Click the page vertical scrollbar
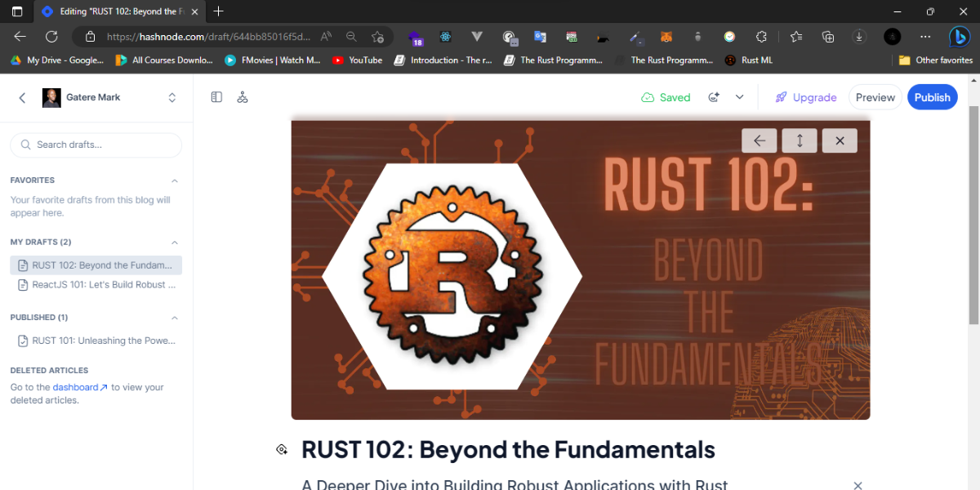Image resolution: width=980 pixels, height=490 pixels. (973, 216)
